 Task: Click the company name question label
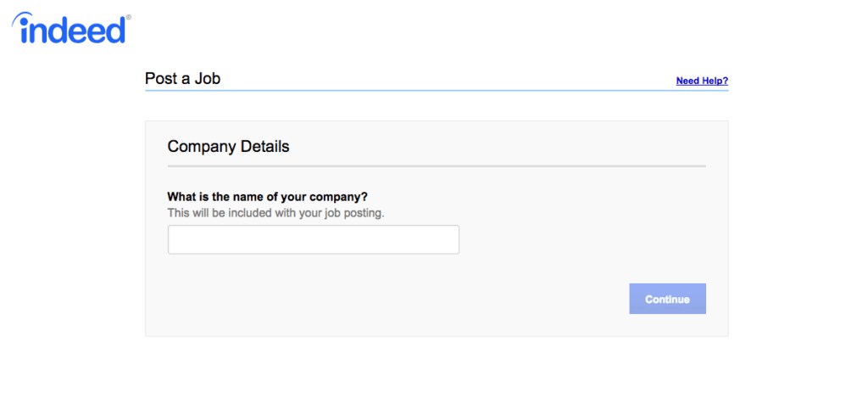click(268, 197)
